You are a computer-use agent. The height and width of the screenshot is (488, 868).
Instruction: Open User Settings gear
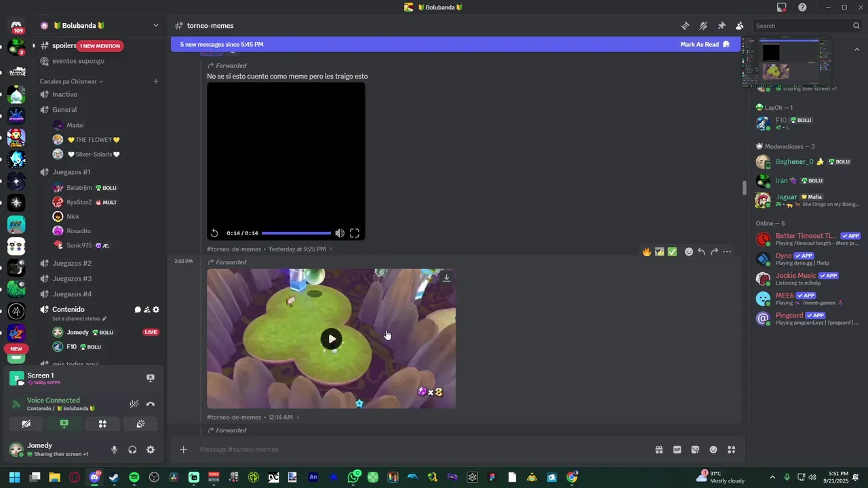coord(151,449)
